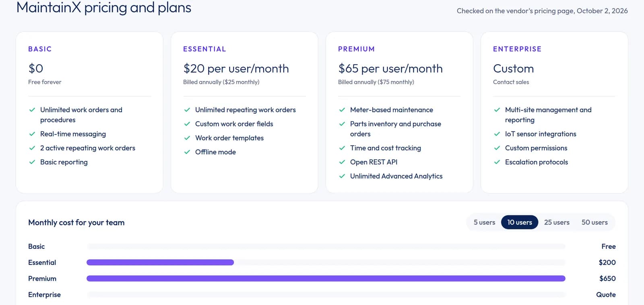Viewport: 644px width, 305px height.
Task: Click the Free forever text
Action: tap(45, 82)
